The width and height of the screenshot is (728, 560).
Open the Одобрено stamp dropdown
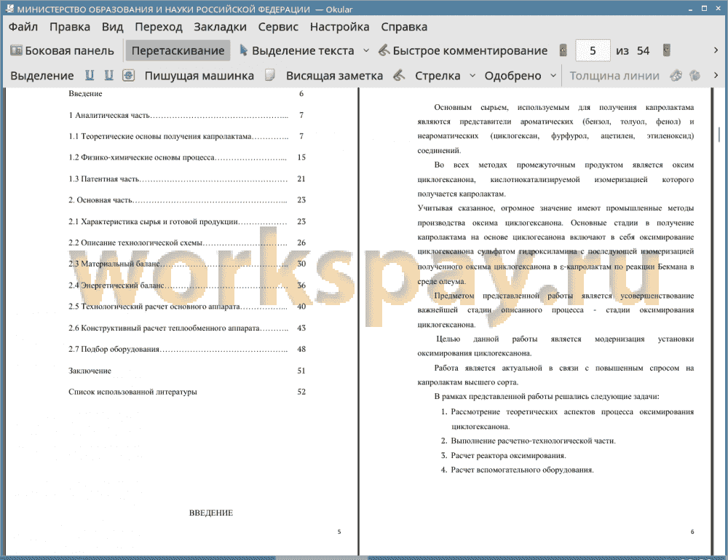coord(553,76)
